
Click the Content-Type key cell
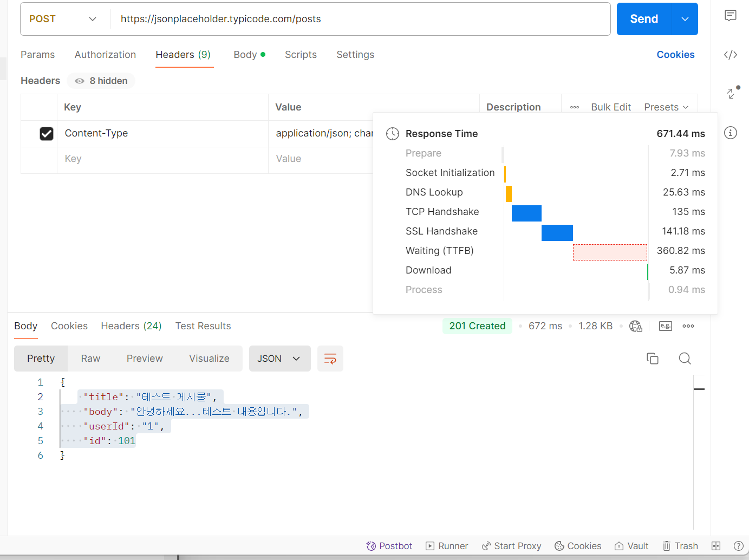click(x=162, y=134)
